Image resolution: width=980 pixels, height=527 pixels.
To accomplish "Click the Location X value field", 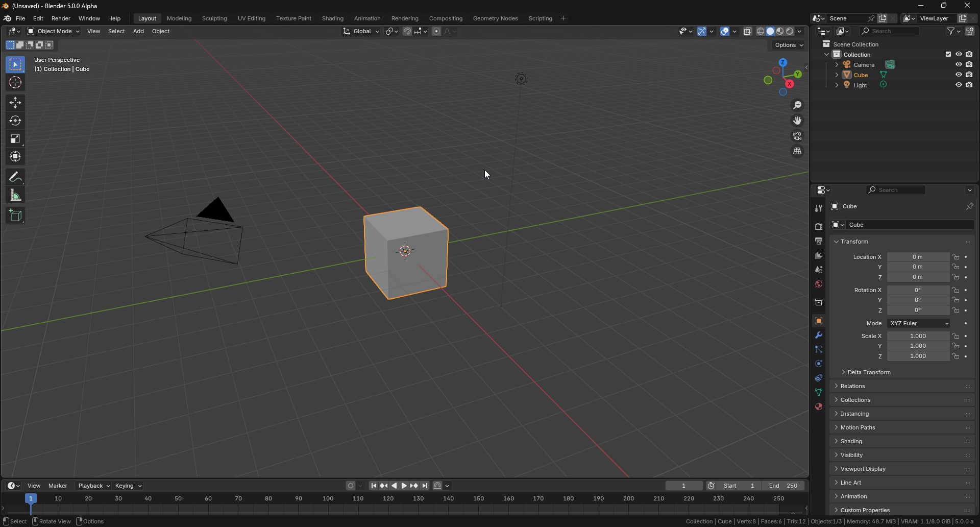I will 918,257.
